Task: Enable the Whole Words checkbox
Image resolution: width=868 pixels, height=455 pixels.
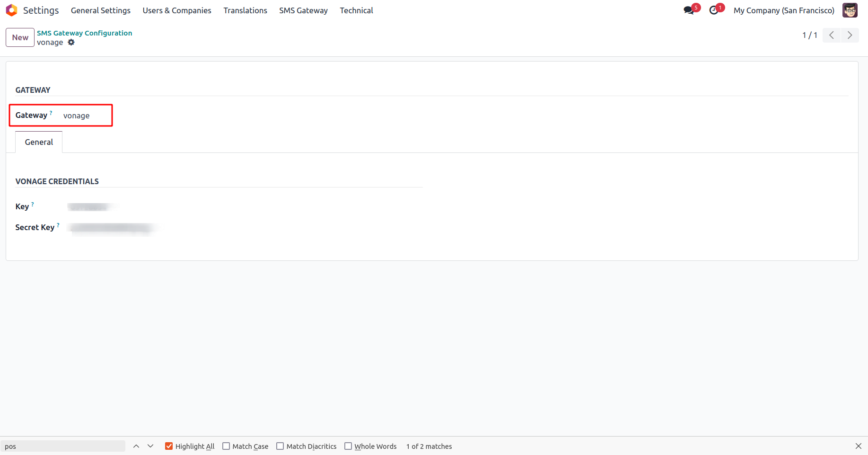Action: click(348, 446)
